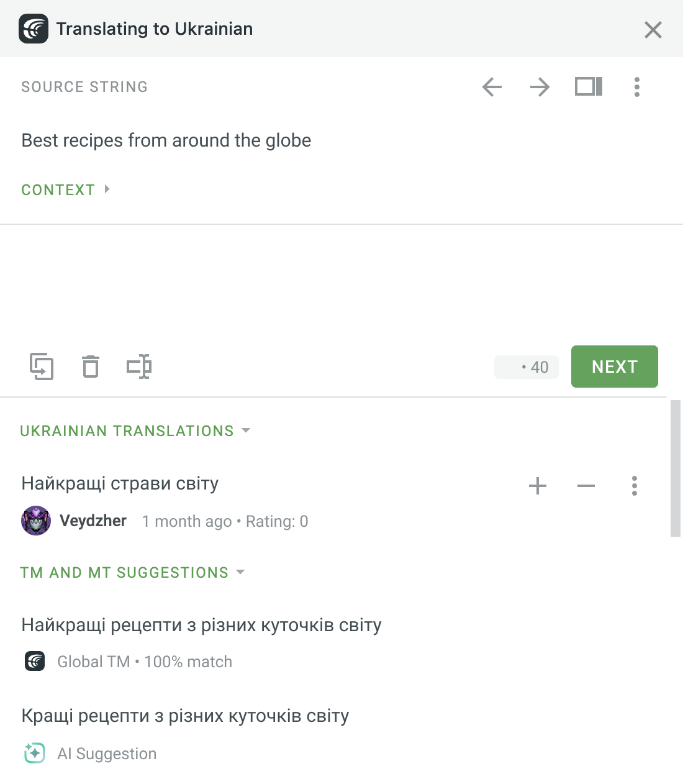Expand the CONTEXT section
The height and width of the screenshot is (784, 683).
pos(65,189)
